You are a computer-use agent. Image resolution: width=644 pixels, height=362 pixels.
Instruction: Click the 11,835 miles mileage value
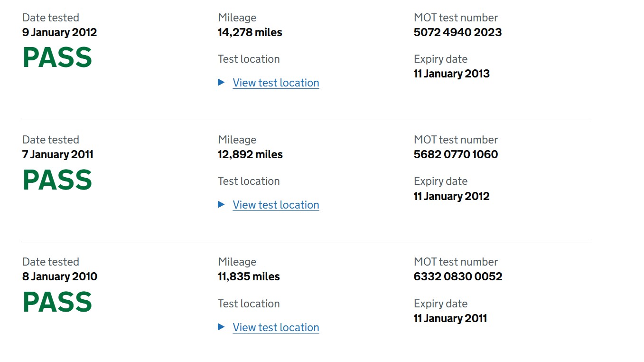point(249,276)
